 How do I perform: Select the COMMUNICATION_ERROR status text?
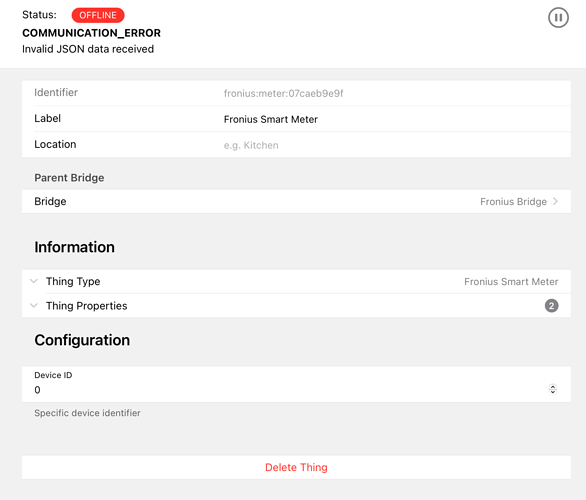[x=91, y=33]
